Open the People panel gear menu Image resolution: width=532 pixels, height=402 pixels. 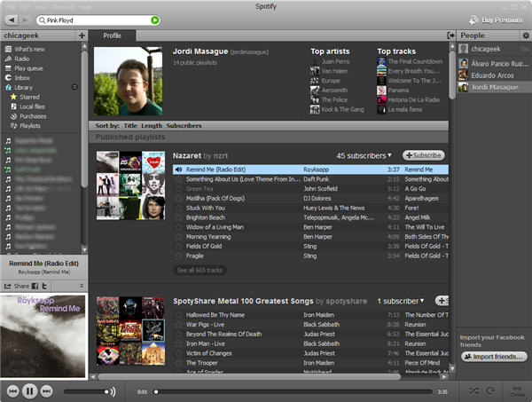point(526,35)
